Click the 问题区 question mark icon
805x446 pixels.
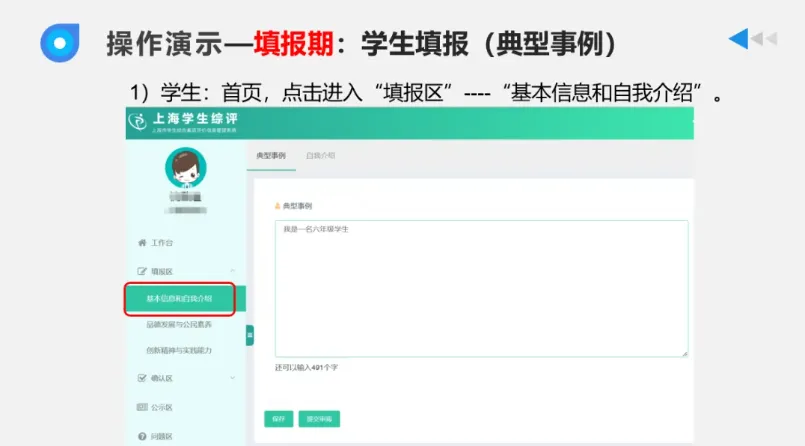142,436
